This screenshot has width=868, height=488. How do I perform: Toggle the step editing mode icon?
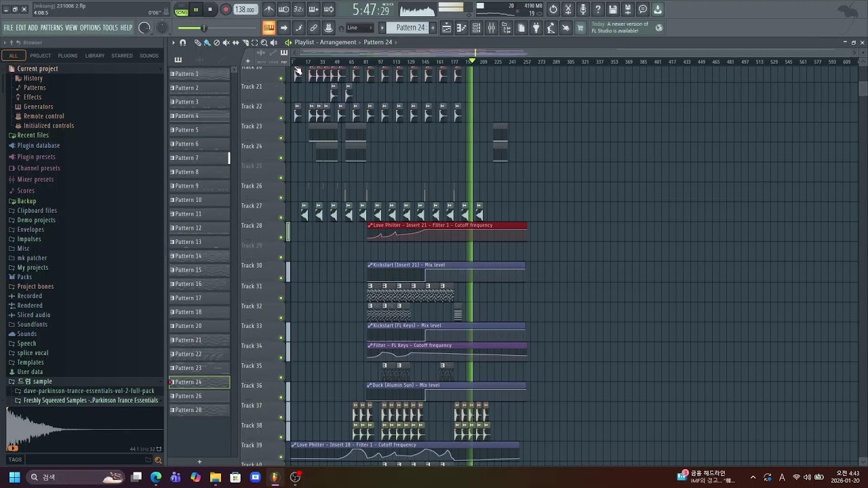point(298,28)
